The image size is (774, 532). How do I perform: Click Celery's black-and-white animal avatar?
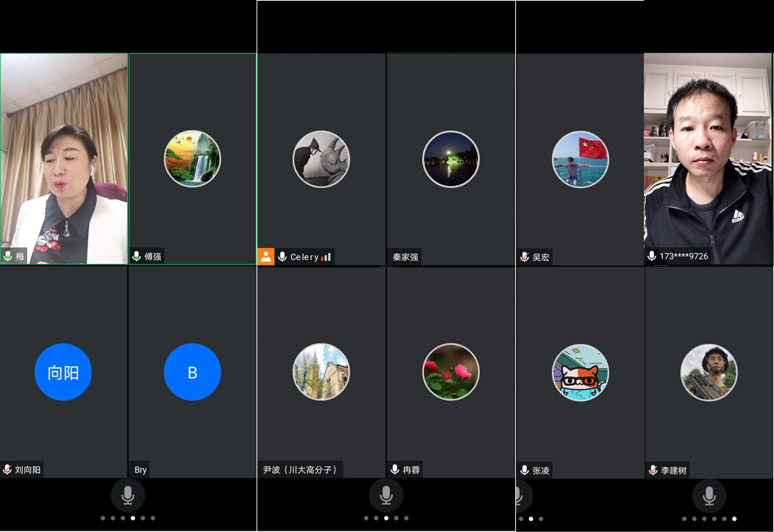321,159
